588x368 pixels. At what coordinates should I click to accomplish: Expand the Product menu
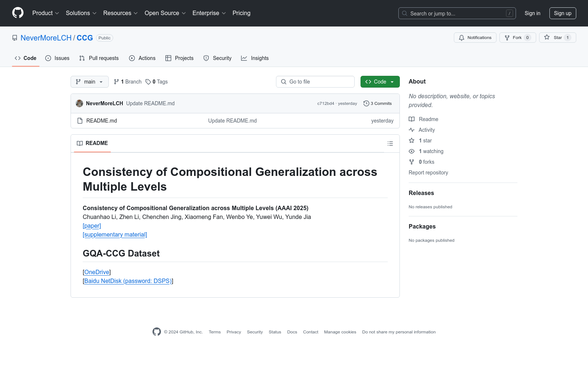point(46,13)
